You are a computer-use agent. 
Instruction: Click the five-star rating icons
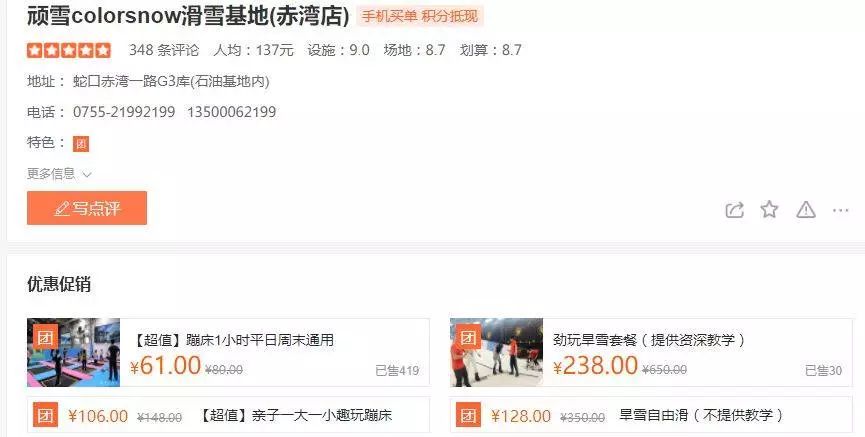pyautogui.click(x=69, y=50)
